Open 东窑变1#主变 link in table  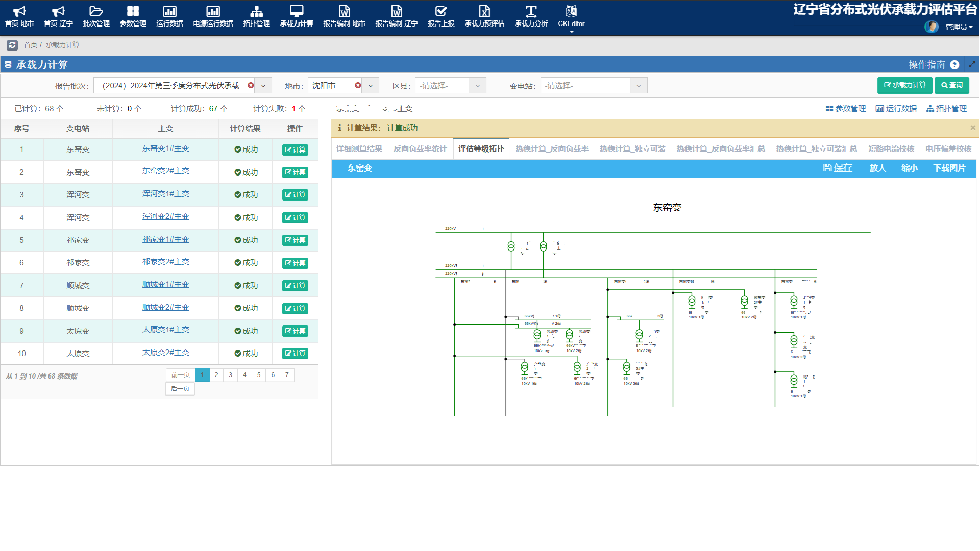(165, 148)
